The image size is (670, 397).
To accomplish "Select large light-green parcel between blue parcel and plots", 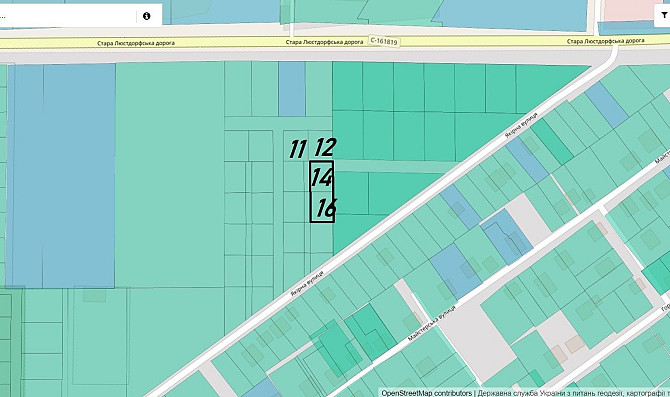I will 170,174.
